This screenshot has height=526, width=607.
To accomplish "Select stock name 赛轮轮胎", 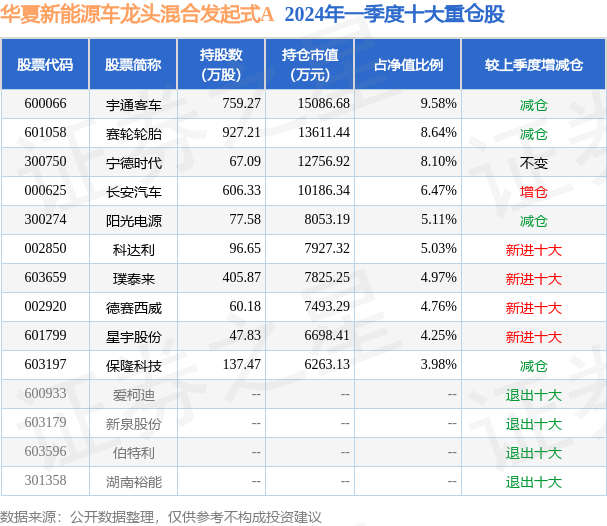I will (134, 134).
